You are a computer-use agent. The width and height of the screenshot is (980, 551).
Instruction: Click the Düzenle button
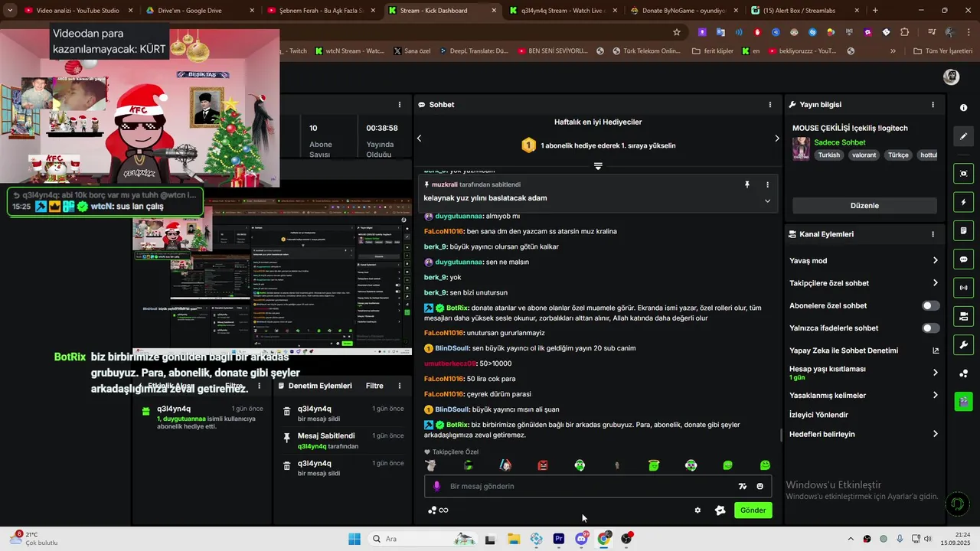point(864,206)
